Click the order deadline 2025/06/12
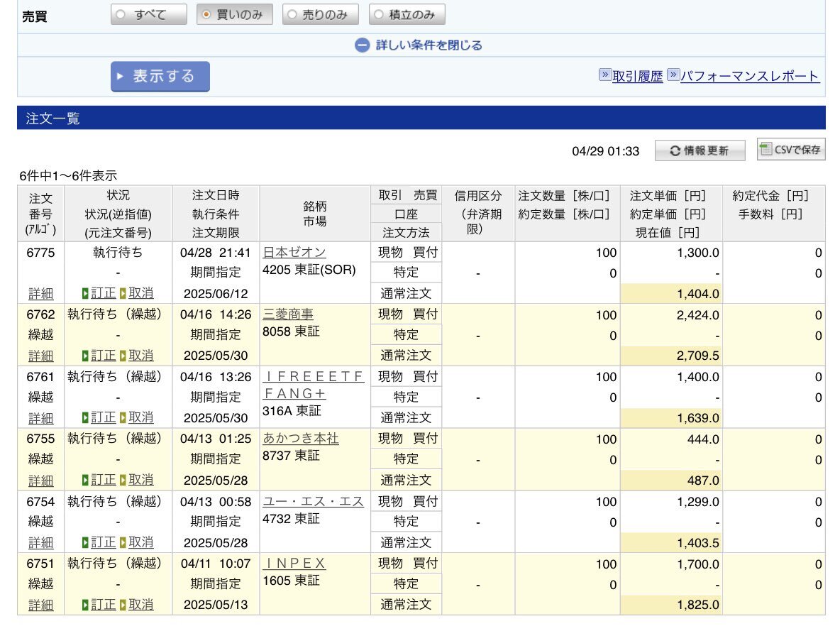This screenshot has width=840, height=631. [x=216, y=294]
